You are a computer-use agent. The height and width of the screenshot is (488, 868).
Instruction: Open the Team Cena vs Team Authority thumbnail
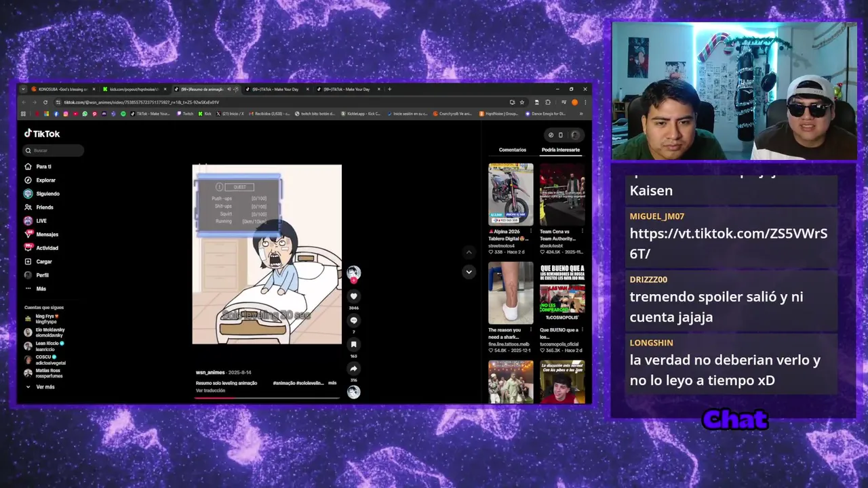(x=562, y=194)
